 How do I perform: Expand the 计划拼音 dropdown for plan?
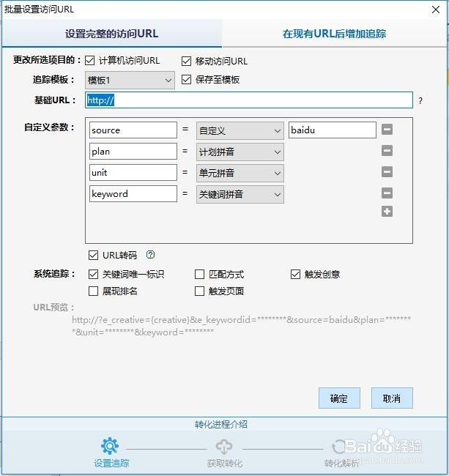(240, 152)
